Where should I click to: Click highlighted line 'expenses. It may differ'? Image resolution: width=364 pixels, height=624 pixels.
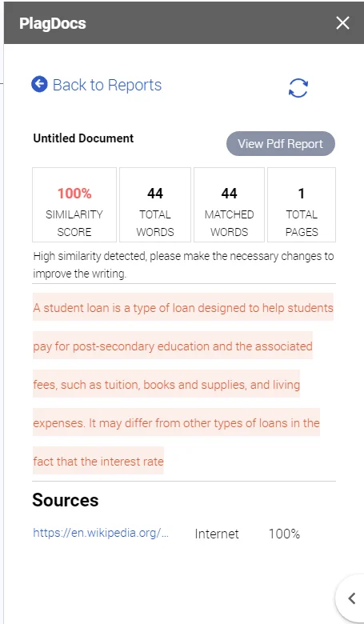tap(176, 422)
